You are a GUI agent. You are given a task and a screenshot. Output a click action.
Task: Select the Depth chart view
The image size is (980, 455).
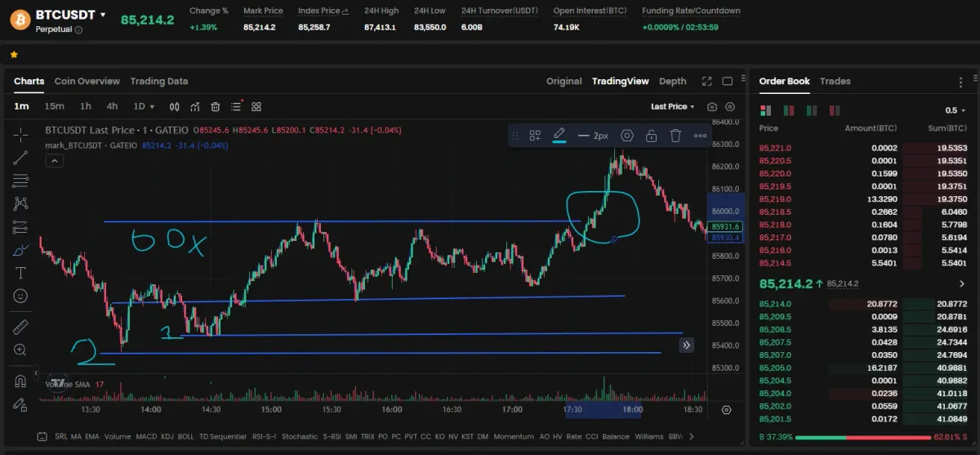(673, 81)
